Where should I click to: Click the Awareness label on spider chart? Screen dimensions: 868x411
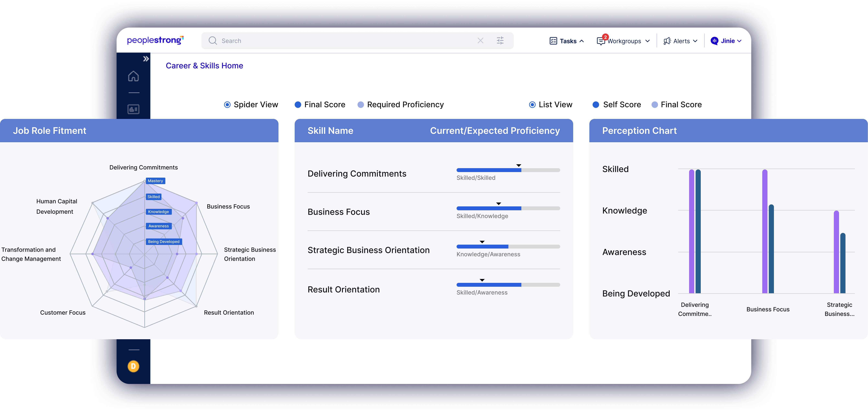(x=159, y=226)
